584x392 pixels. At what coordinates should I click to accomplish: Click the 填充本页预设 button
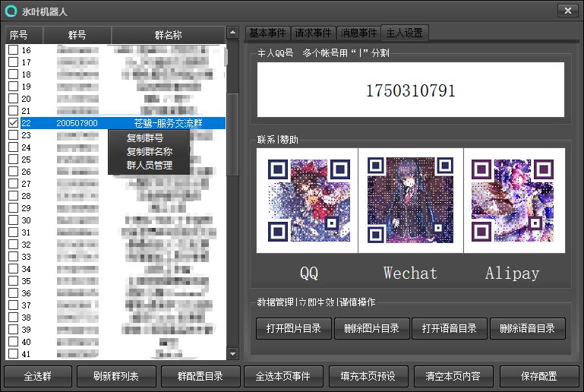(x=368, y=376)
